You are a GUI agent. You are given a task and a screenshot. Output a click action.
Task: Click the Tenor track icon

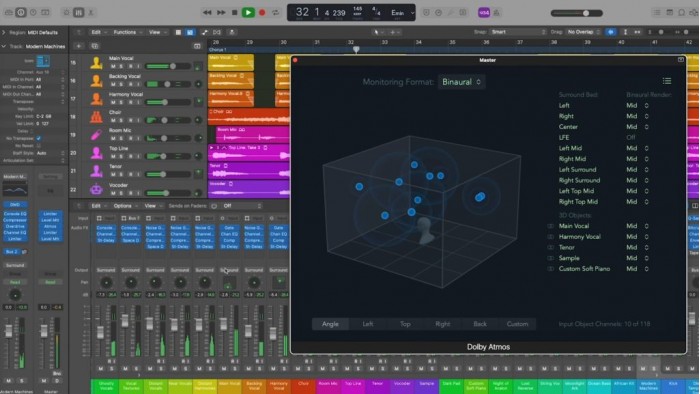(x=96, y=171)
